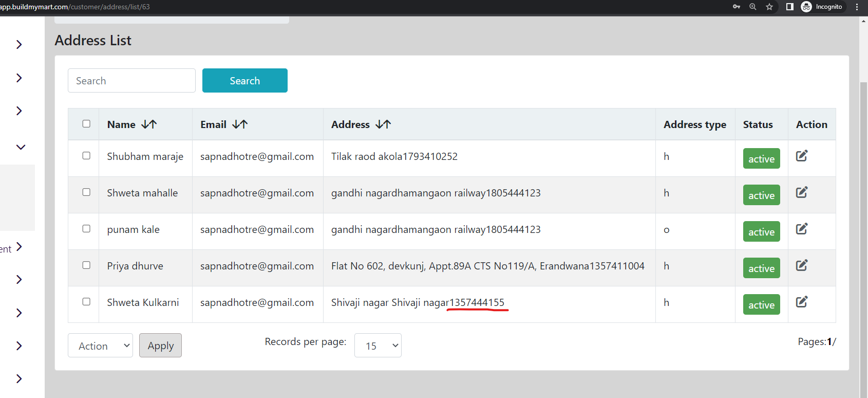
Task: Open browser zoom magnifier icon
Action: coord(753,7)
